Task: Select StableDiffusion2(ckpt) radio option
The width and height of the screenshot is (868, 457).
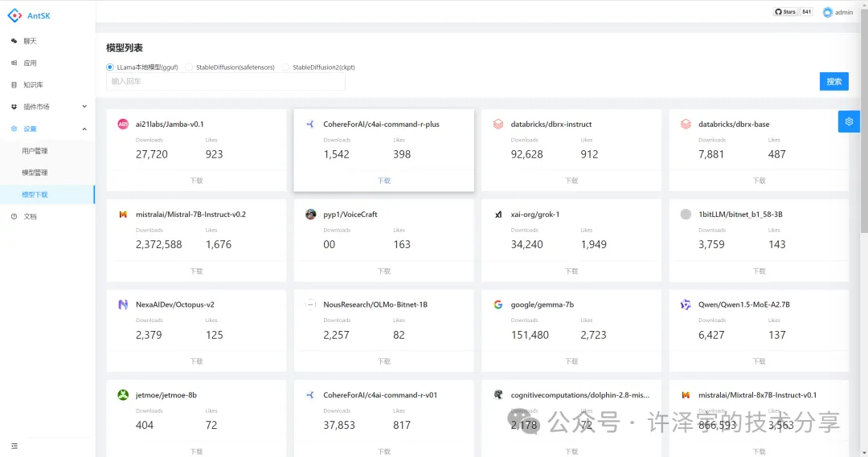Action: [x=285, y=67]
